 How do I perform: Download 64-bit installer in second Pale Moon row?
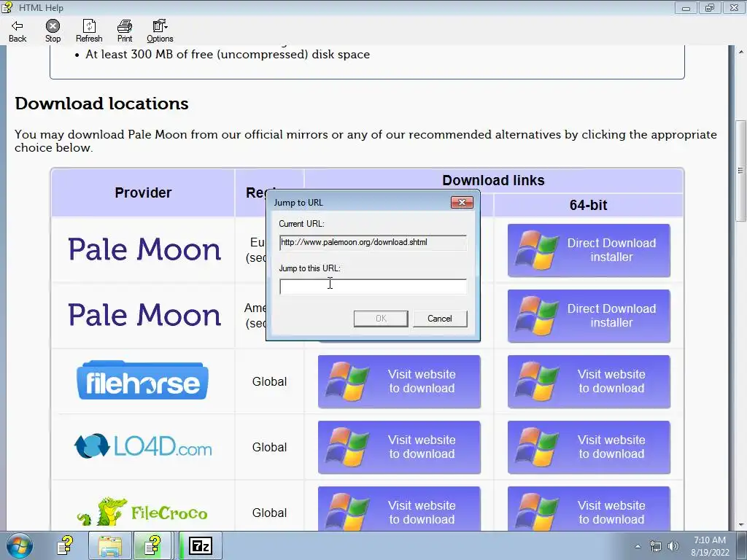click(589, 316)
